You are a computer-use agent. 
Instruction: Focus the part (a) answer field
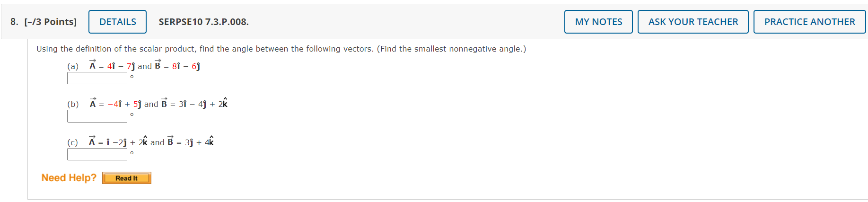coord(97,78)
